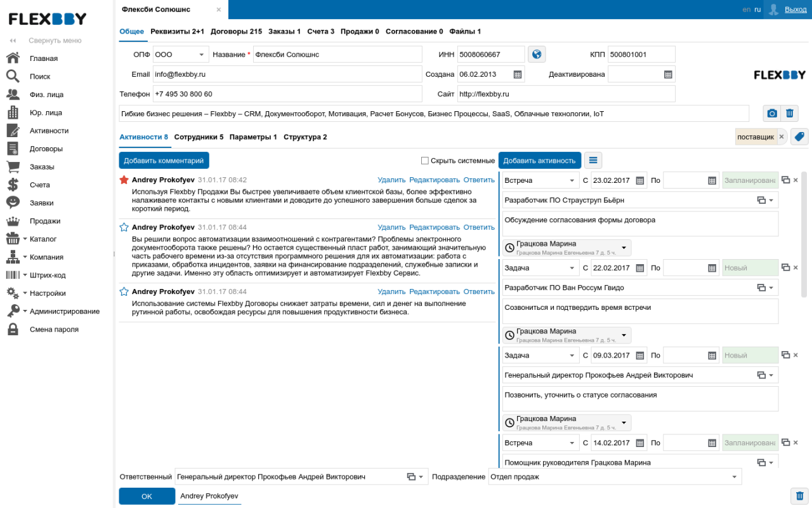812x508 pixels.
Task: Open Поиск magnifier in the sidebar
Action: pos(13,76)
